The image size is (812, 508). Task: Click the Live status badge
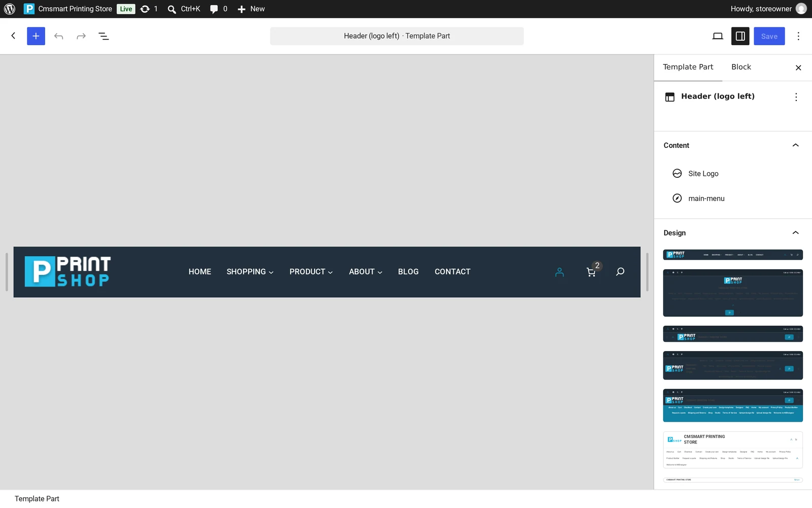coord(126,9)
